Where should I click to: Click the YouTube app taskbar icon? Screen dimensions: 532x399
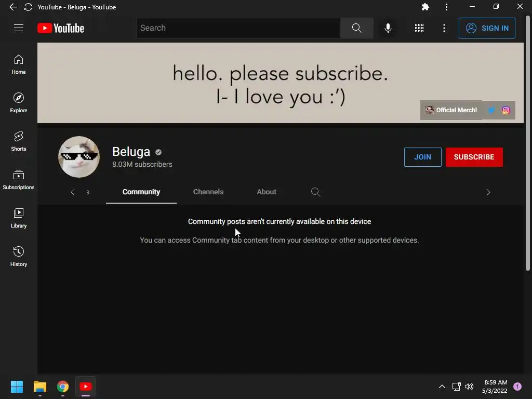[x=86, y=387]
